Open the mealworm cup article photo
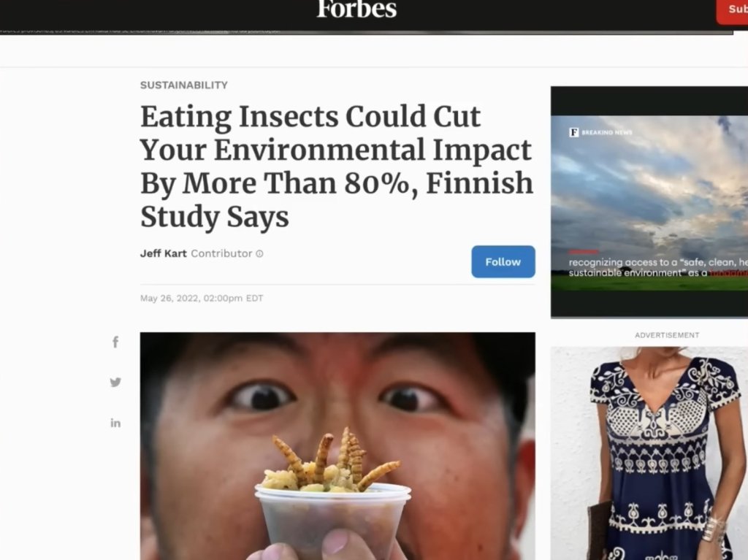Screen dimensions: 748x560 (x=337, y=446)
